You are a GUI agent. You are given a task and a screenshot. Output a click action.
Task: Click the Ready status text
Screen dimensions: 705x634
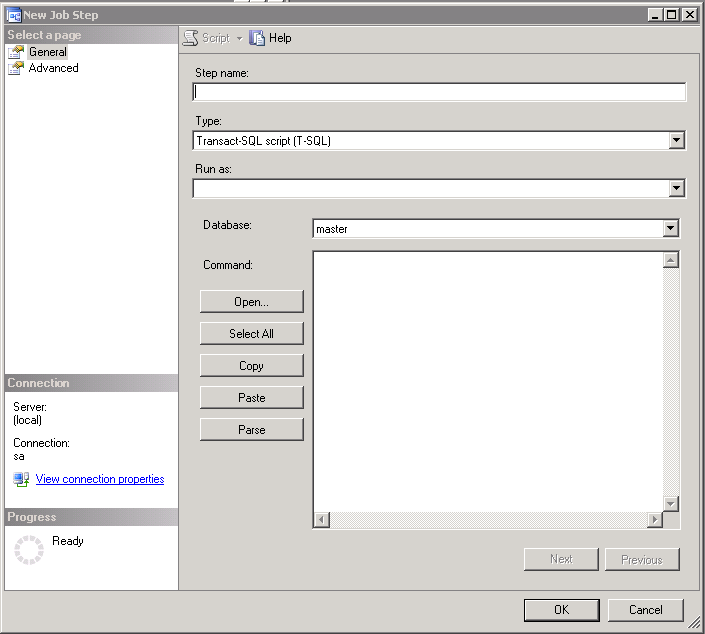coord(68,540)
